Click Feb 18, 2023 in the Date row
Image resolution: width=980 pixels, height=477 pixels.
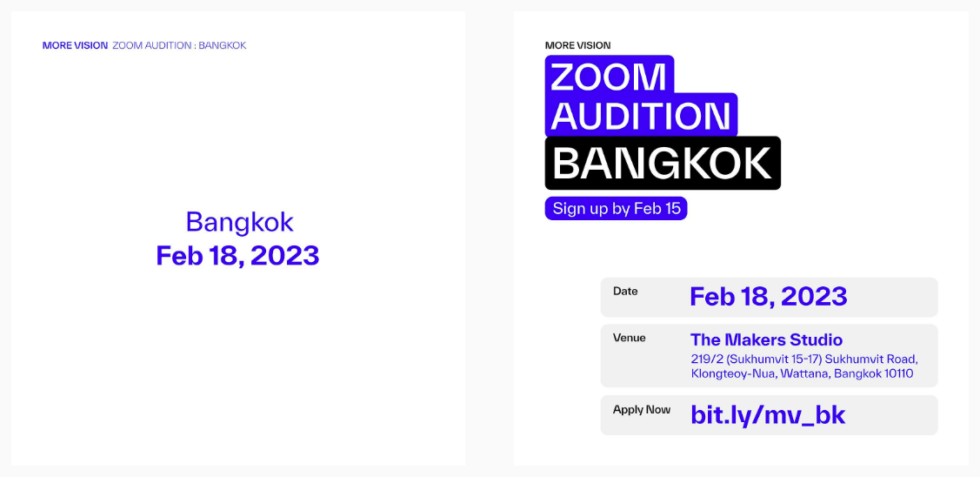[x=768, y=296]
